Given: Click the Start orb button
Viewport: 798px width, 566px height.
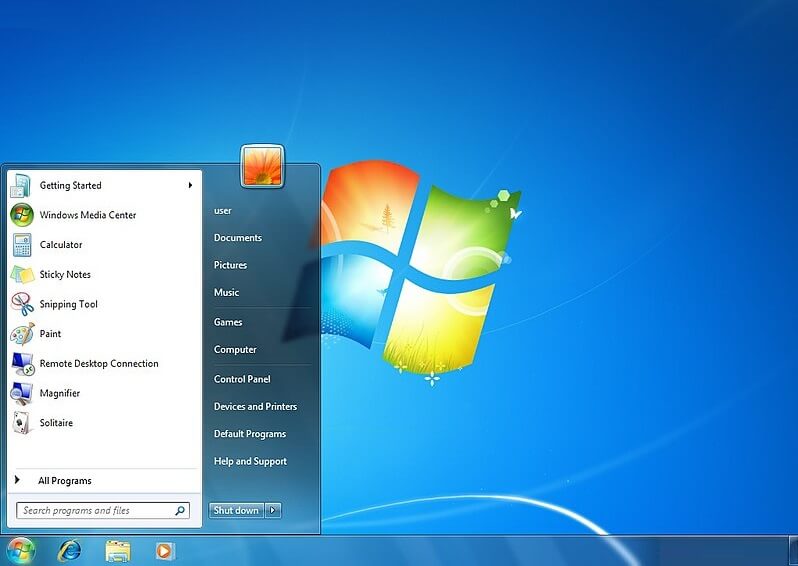Looking at the screenshot, I should coord(21,551).
